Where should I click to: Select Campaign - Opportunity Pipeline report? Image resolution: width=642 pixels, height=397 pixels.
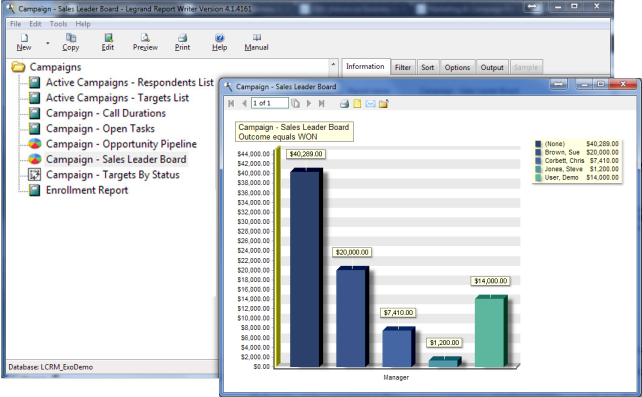(x=121, y=144)
